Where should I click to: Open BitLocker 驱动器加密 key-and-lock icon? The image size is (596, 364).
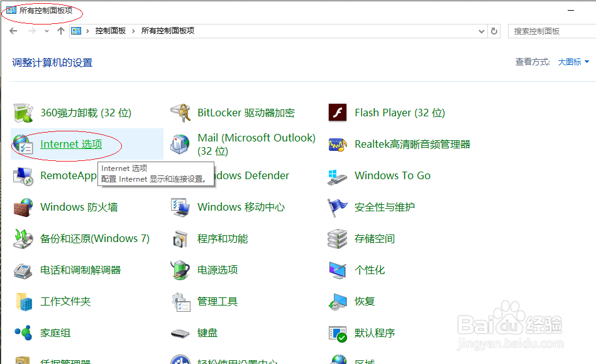click(x=180, y=113)
